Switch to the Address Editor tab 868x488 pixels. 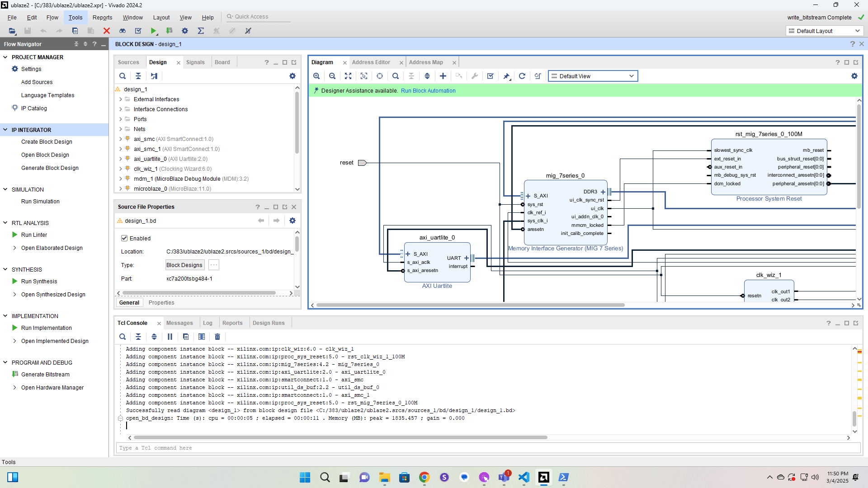pyautogui.click(x=371, y=62)
